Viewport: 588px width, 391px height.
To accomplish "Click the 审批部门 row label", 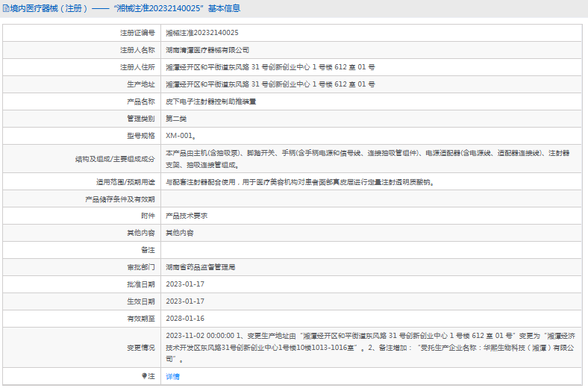I will [x=140, y=267].
